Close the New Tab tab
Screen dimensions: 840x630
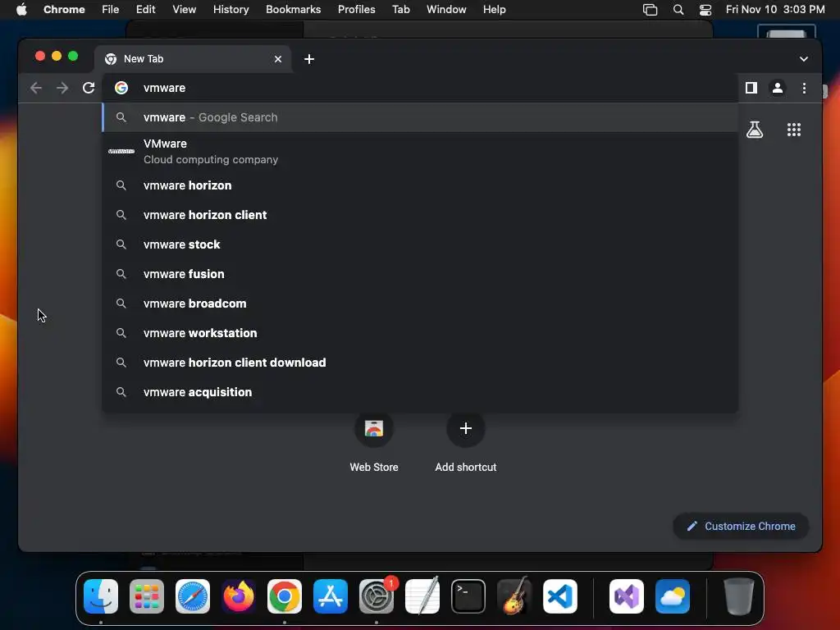tap(277, 59)
